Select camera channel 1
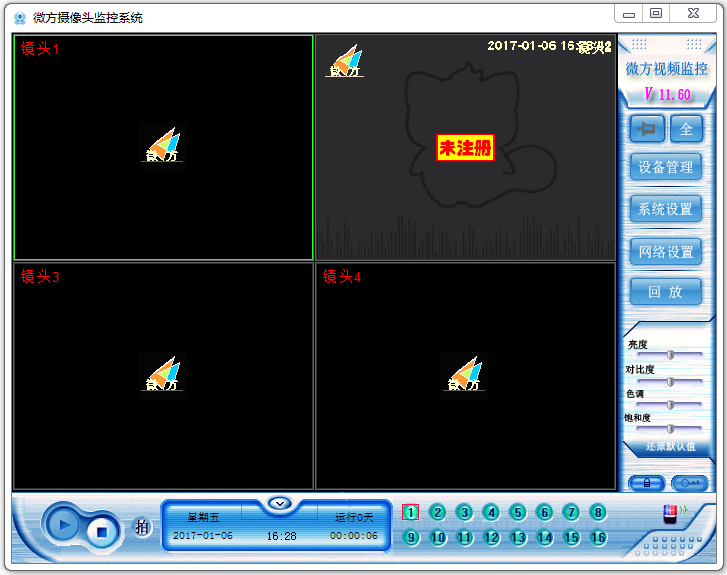Screen dimensions: 727x575 (x=410, y=512)
